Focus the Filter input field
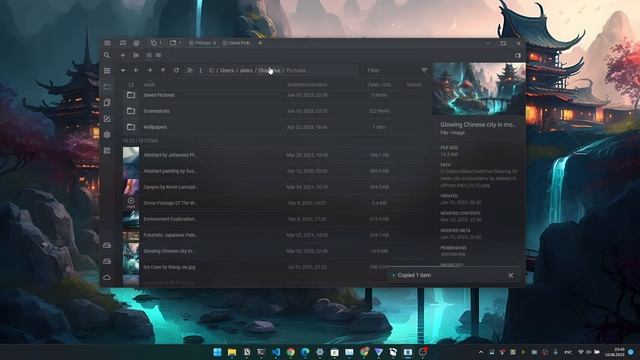640x360 pixels. click(x=392, y=70)
